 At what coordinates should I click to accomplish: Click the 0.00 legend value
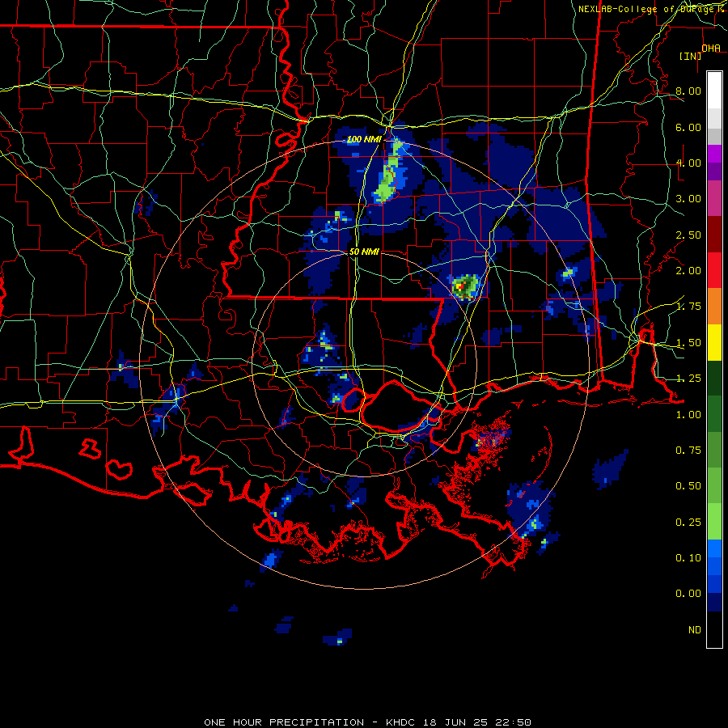(688, 594)
